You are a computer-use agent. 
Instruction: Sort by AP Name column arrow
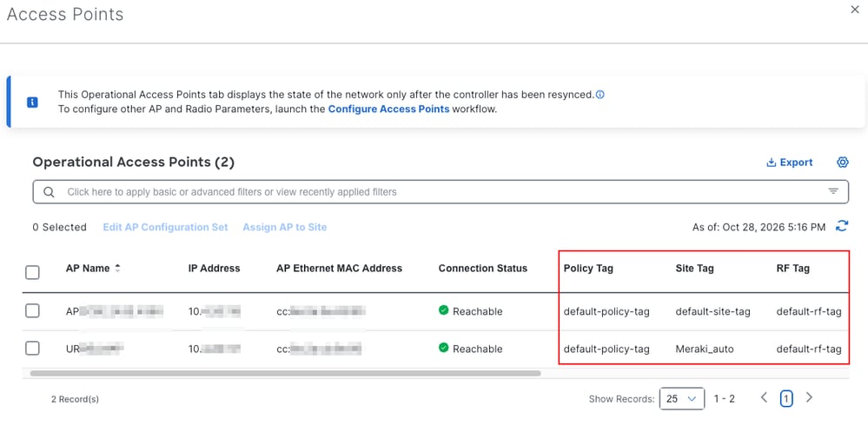click(117, 268)
